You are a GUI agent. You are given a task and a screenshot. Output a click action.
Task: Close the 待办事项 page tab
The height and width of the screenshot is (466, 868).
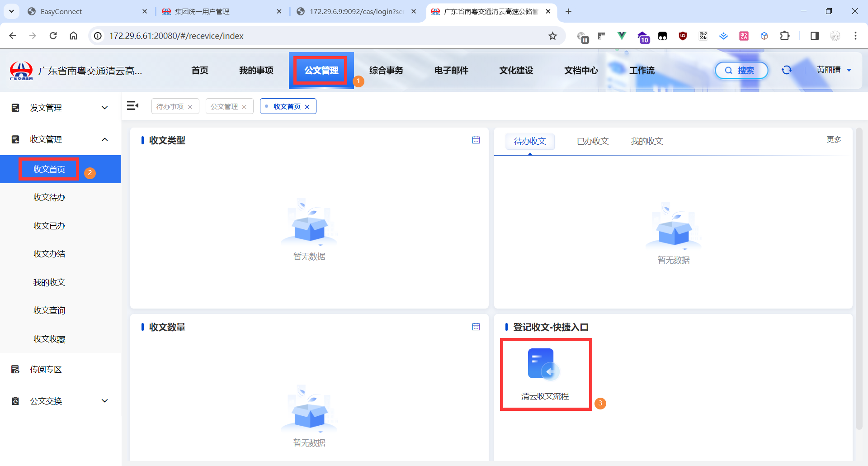190,107
